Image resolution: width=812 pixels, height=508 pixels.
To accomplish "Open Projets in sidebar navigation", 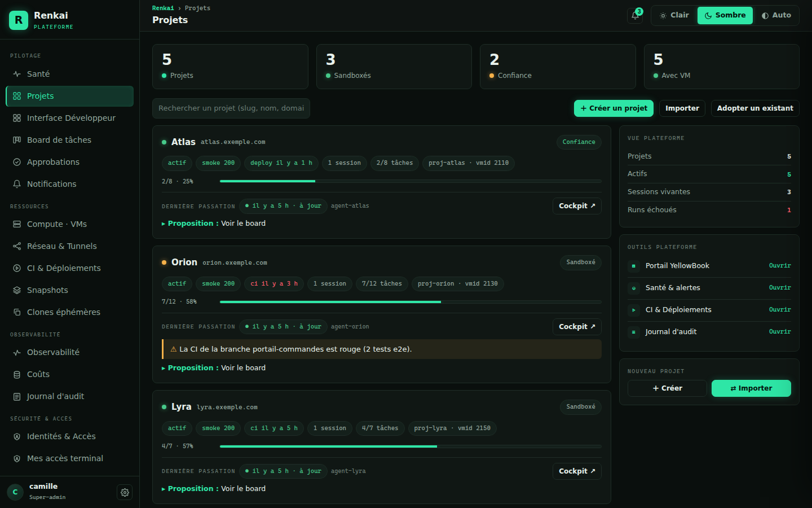I will click(69, 96).
